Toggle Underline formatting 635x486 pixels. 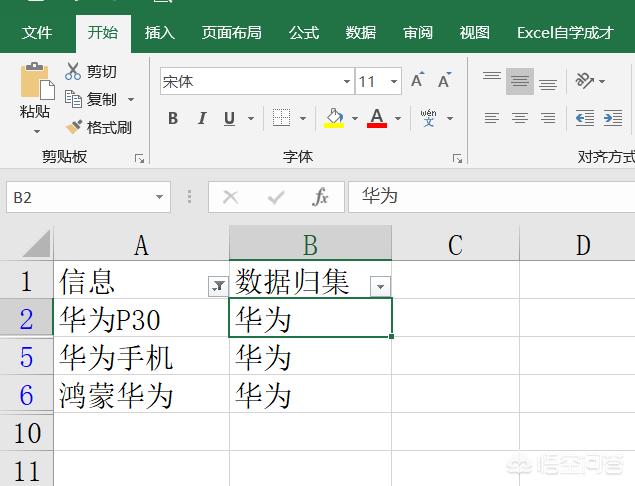tap(229, 118)
